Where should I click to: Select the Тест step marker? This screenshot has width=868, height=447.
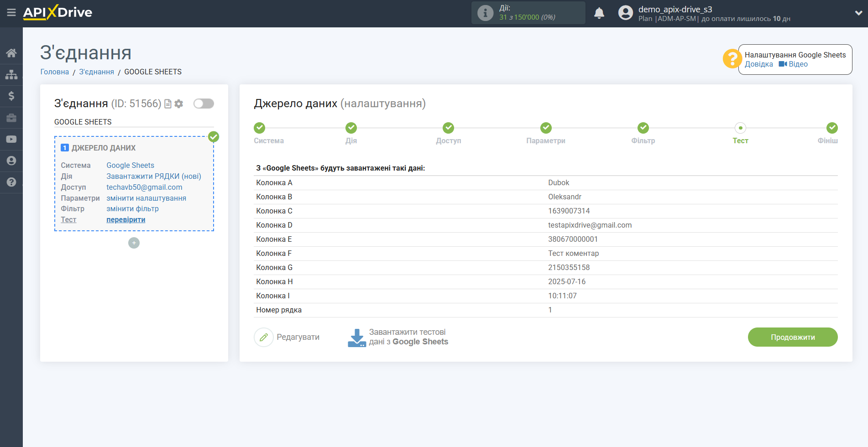tap(740, 128)
